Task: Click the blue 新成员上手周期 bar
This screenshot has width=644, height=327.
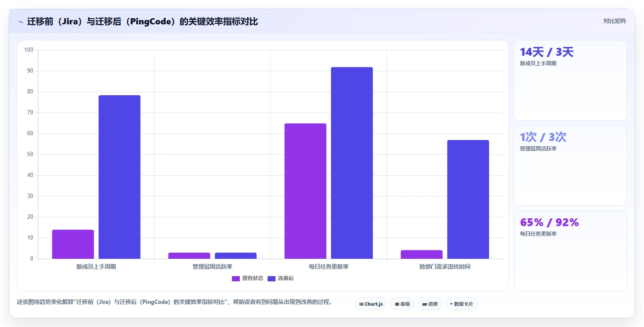Action: (x=120, y=177)
